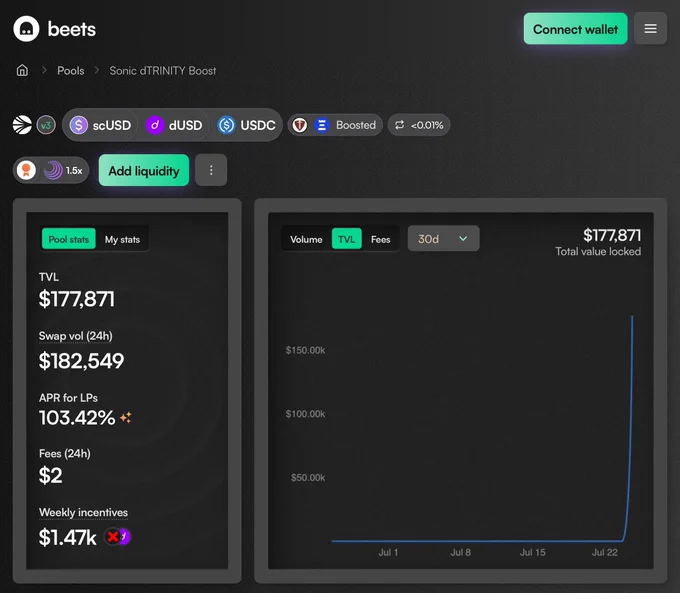Click the $150.00k axis label
This screenshot has height=593, width=680.
[x=305, y=350]
